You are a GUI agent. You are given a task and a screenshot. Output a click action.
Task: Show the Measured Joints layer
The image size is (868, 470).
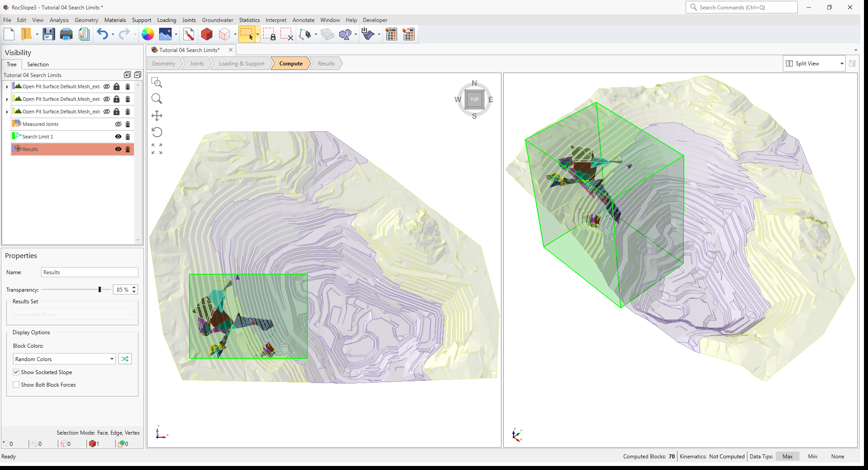tap(118, 124)
